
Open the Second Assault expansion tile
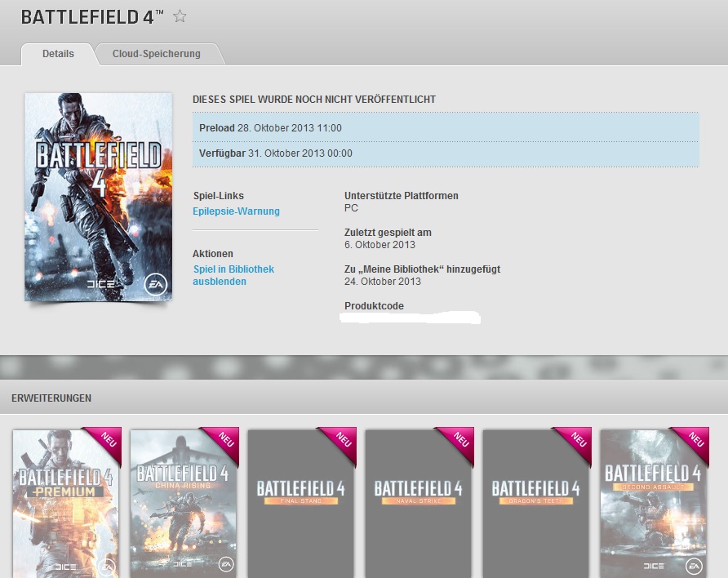654,503
